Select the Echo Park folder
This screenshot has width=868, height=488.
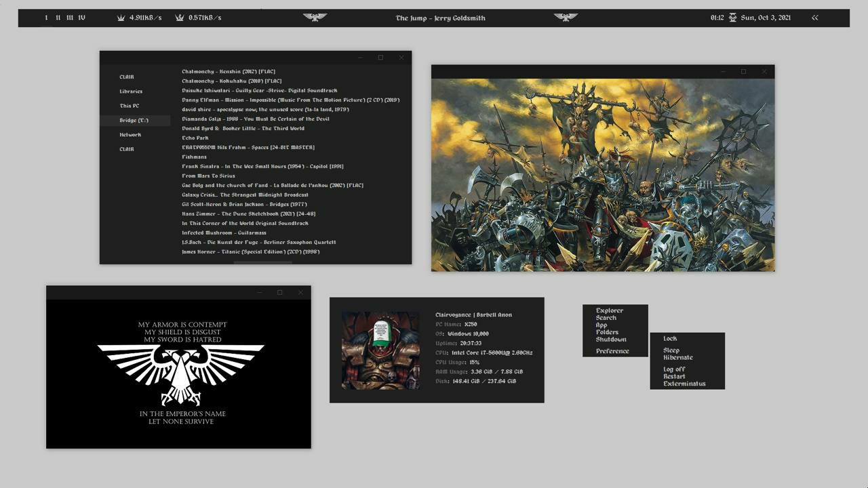pyautogui.click(x=195, y=138)
